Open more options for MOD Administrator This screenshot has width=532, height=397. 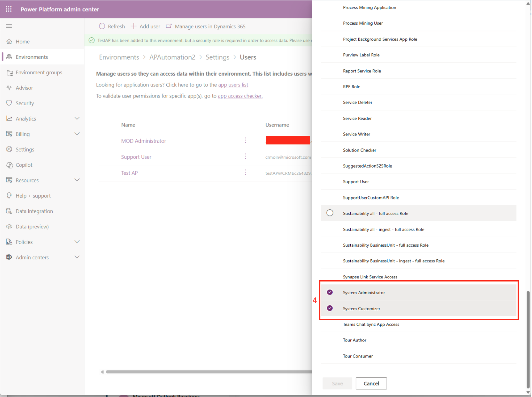245,140
